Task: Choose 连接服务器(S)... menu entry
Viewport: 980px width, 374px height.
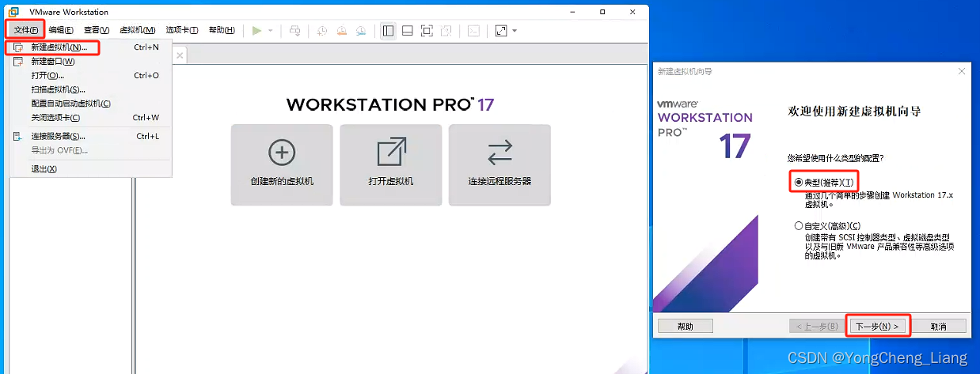Action: (89, 136)
